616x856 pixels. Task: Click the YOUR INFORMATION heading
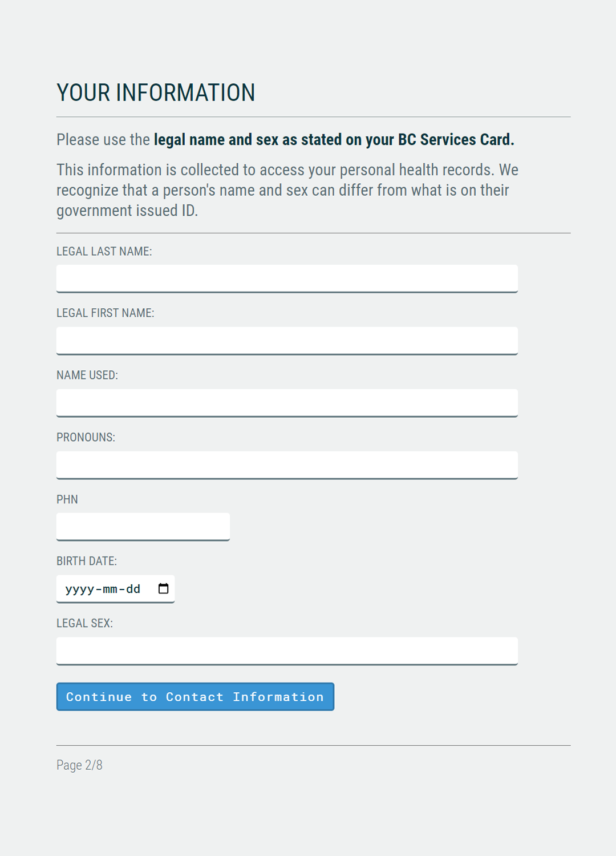(x=156, y=93)
